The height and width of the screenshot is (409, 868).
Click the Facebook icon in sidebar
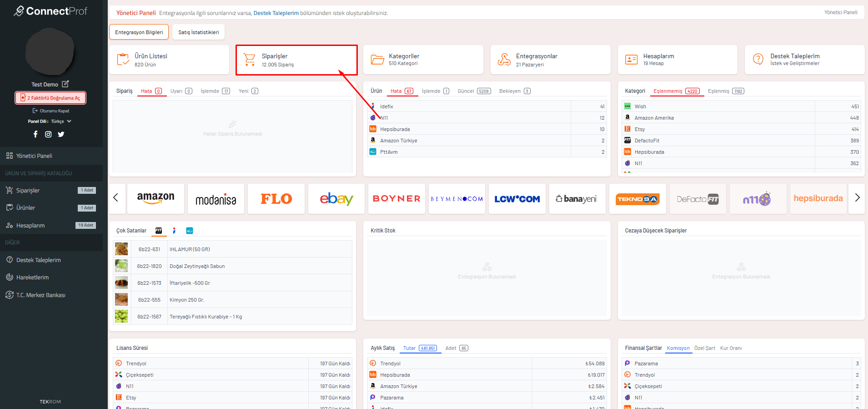[x=35, y=134]
